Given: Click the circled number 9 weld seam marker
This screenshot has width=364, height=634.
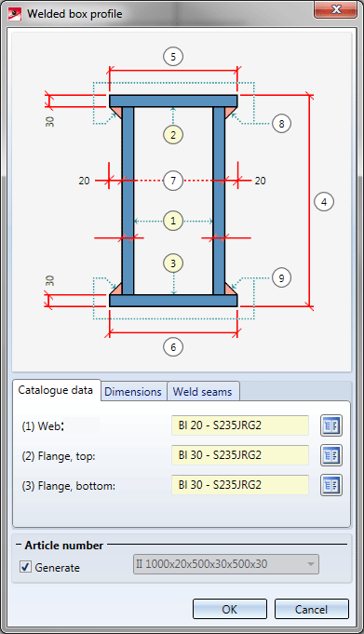Looking at the screenshot, I should click(x=281, y=277).
